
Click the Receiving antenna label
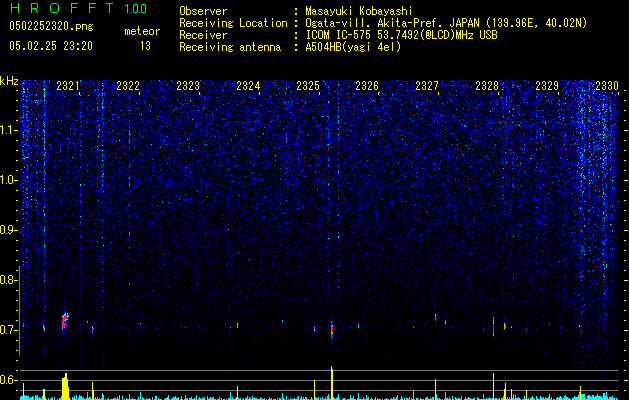pyautogui.click(x=230, y=47)
